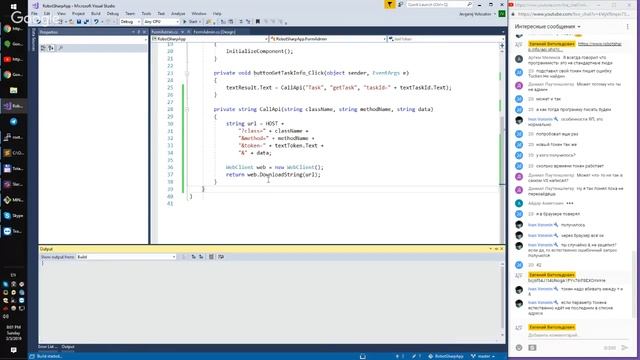640x360 pixels.
Task: Open the Build menu
Action: (96, 13)
